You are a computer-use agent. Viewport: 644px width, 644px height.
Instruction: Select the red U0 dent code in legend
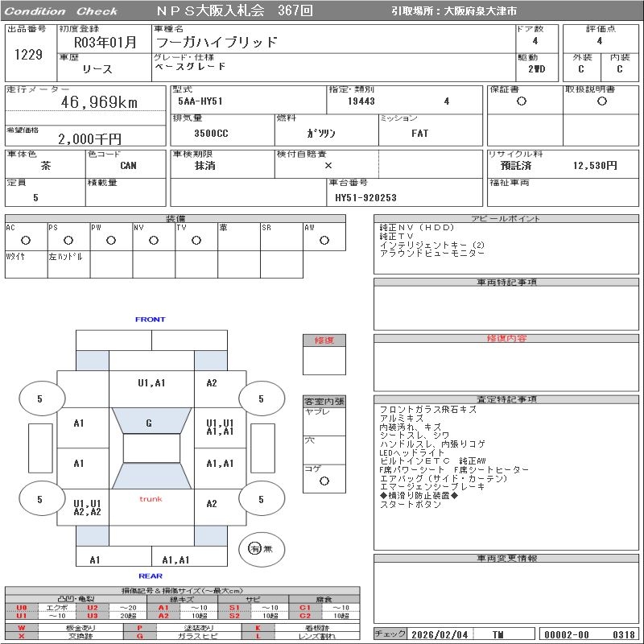pyautogui.click(x=22, y=608)
